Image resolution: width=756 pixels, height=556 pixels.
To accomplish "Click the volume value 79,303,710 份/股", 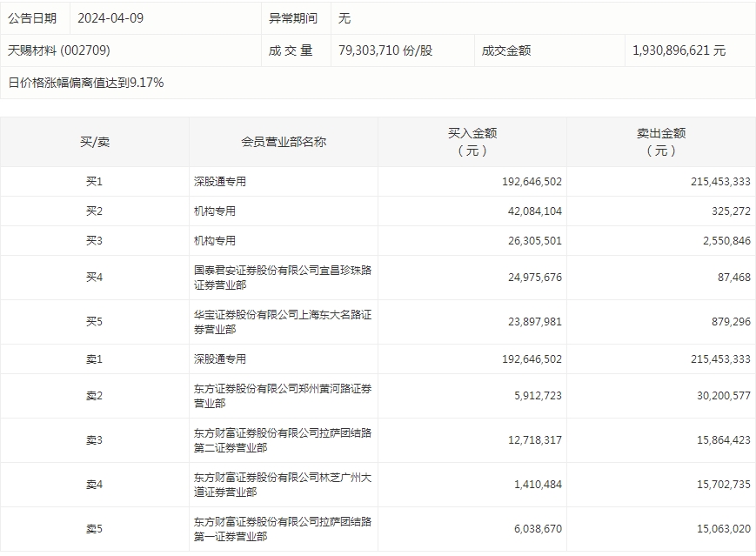I will [x=385, y=50].
